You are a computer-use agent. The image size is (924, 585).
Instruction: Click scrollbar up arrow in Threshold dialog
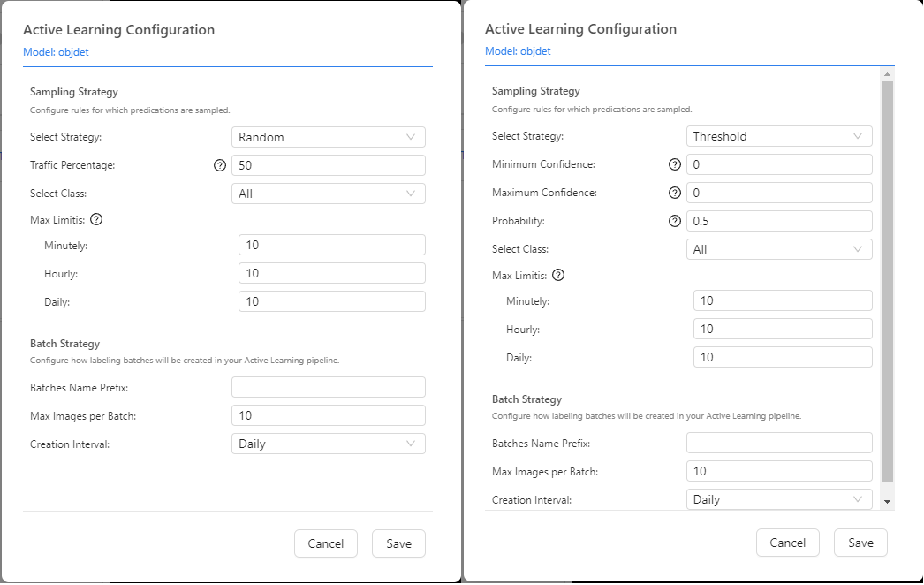(888, 74)
